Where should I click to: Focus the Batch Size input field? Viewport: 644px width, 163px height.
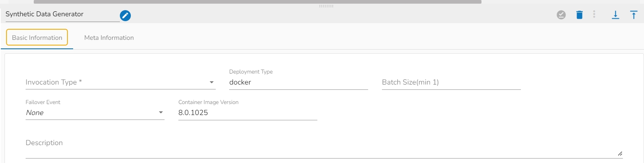[x=451, y=82]
